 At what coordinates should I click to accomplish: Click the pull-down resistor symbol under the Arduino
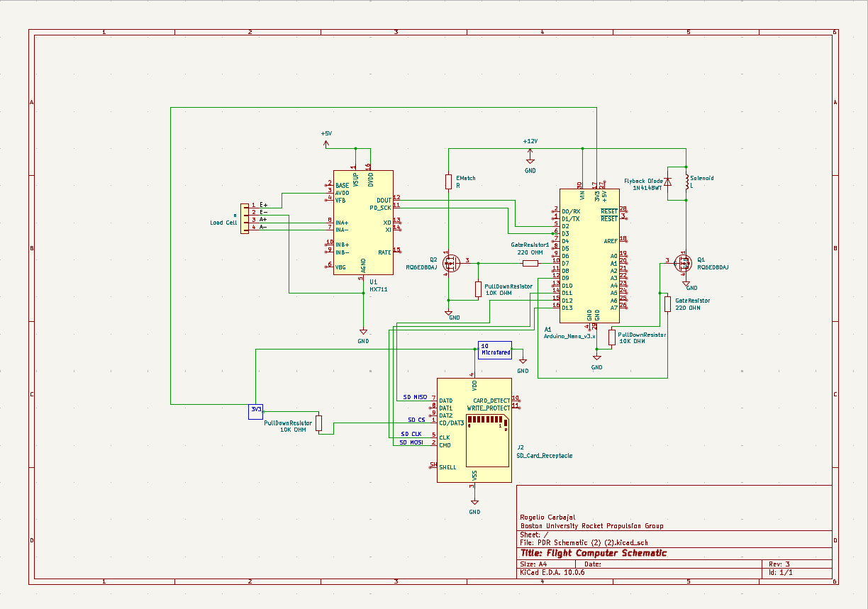click(612, 337)
